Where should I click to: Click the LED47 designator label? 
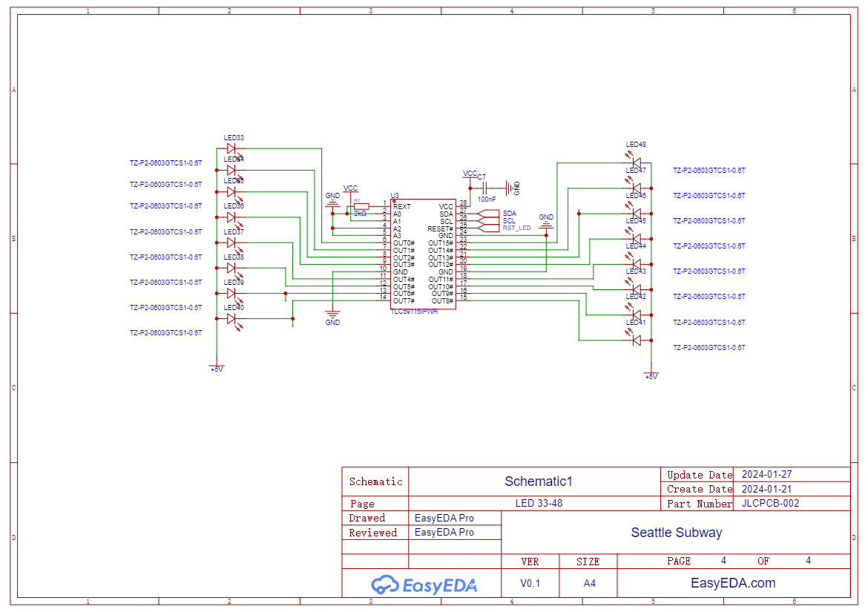pos(636,171)
